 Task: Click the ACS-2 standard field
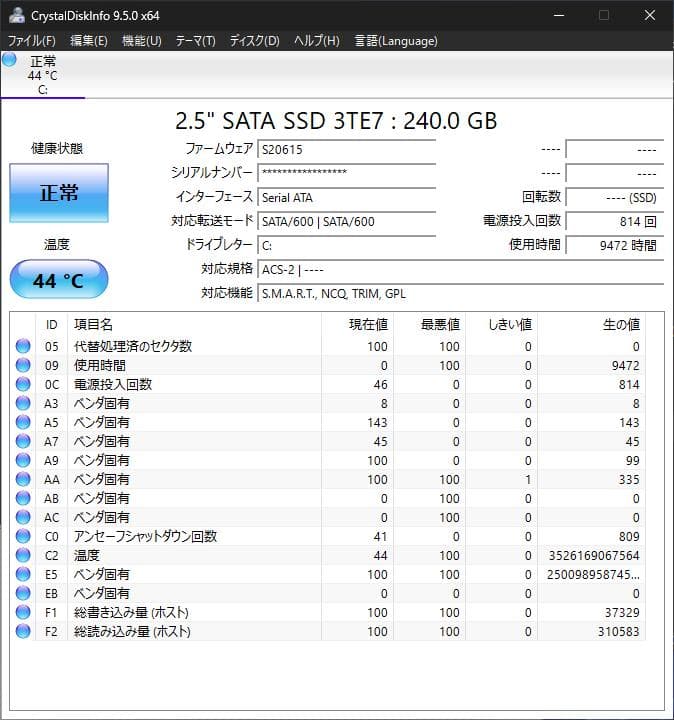(x=461, y=270)
